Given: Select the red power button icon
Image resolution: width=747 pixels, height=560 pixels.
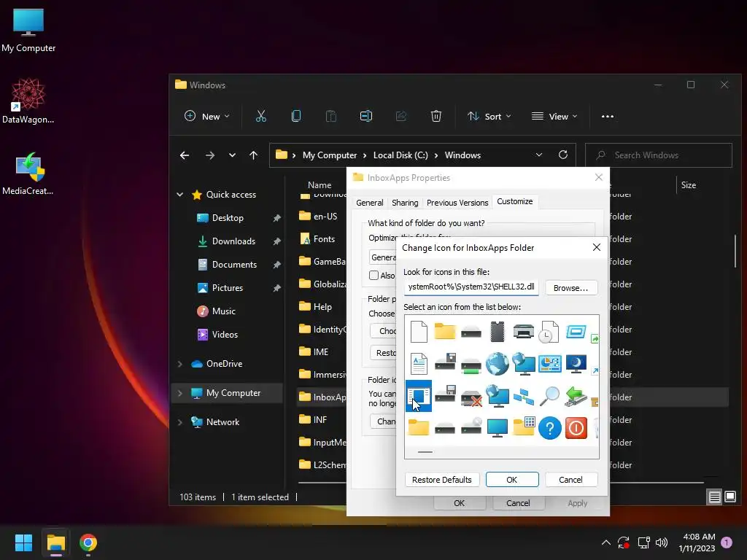Looking at the screenshot, I should [576, 428].
